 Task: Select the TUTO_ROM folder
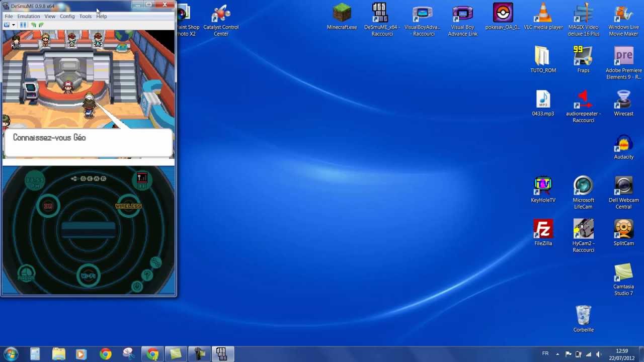coord(543,60)
